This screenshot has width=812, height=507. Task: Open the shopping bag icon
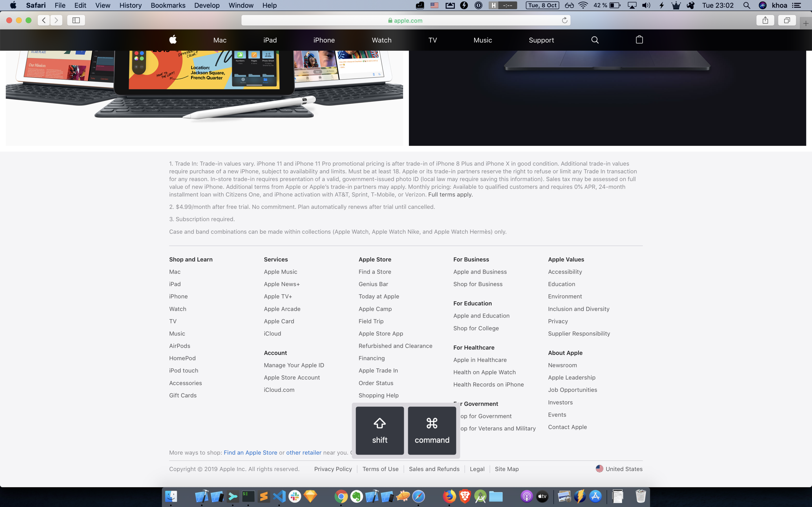pyautogui.click(x=639, y=39)
